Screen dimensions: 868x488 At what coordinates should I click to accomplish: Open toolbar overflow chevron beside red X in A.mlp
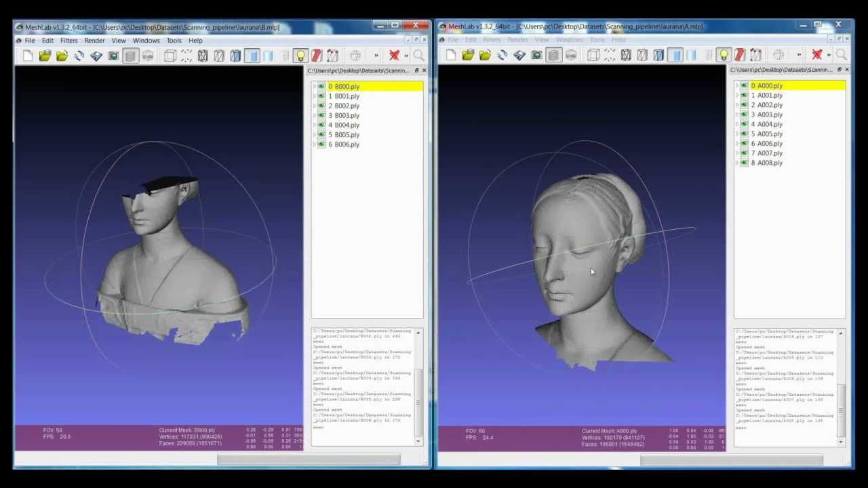(x=829, y=55)
